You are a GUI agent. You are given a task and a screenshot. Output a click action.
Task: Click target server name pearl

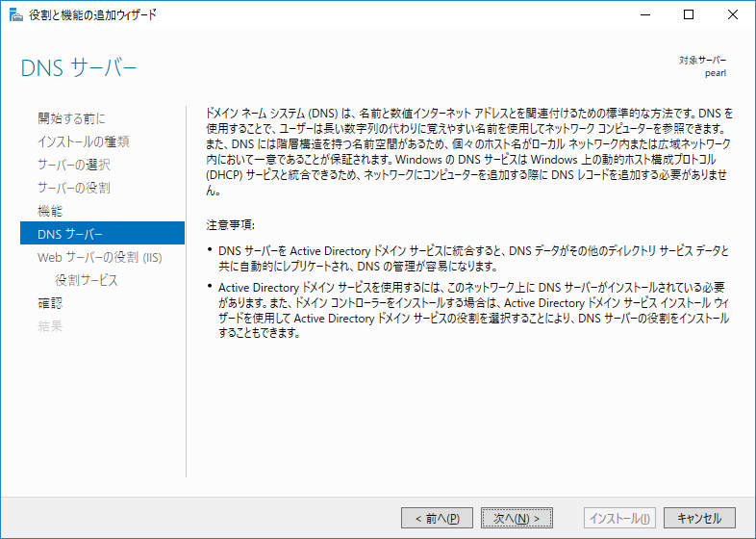tap(715, 73)
